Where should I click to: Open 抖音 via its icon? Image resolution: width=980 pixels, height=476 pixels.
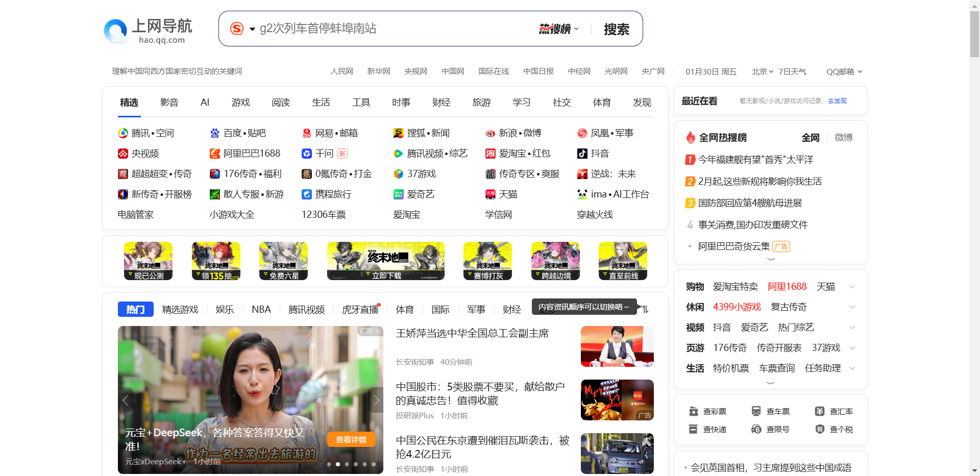coord(581,153)
